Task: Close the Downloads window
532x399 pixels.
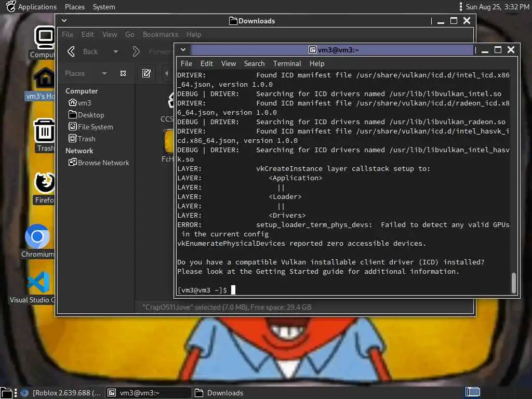Action: click(x=467, y=21)
